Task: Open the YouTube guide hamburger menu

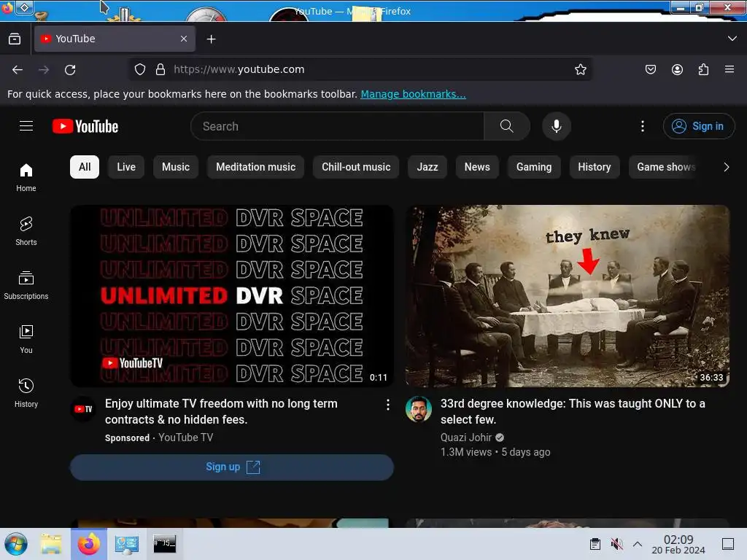Action: click(x=26, y=126)
